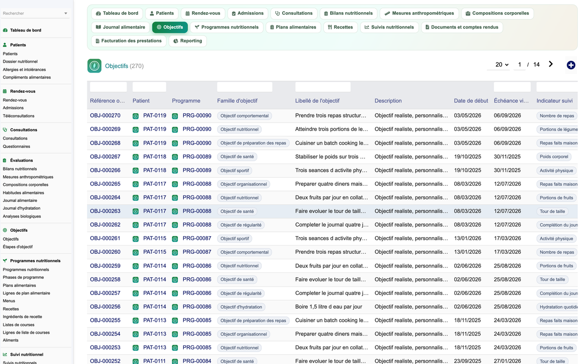Click Objectif sportif tag in OBJ-000261 row

pos(235,239)
